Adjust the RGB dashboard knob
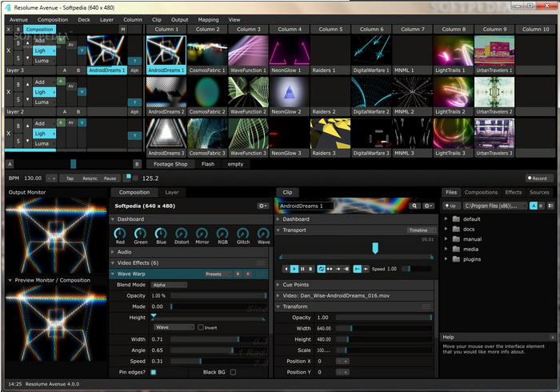Screen dimensions: 560x392 pos(222,234)
